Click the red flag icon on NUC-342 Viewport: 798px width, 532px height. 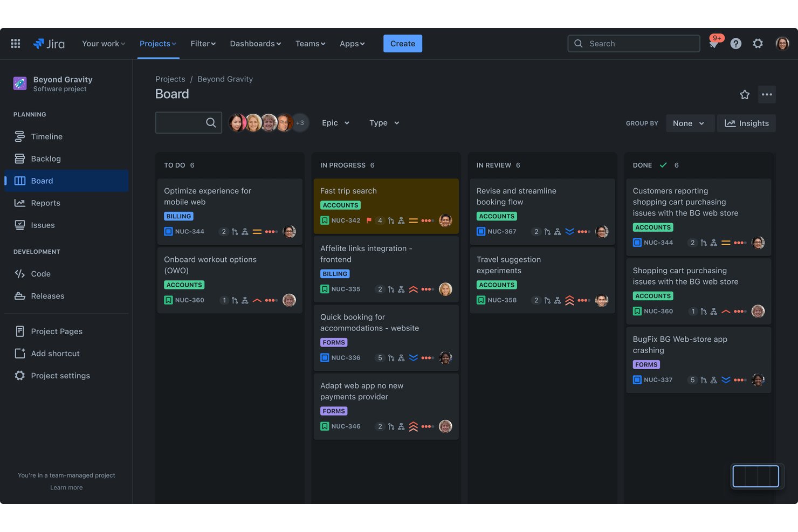369,220
